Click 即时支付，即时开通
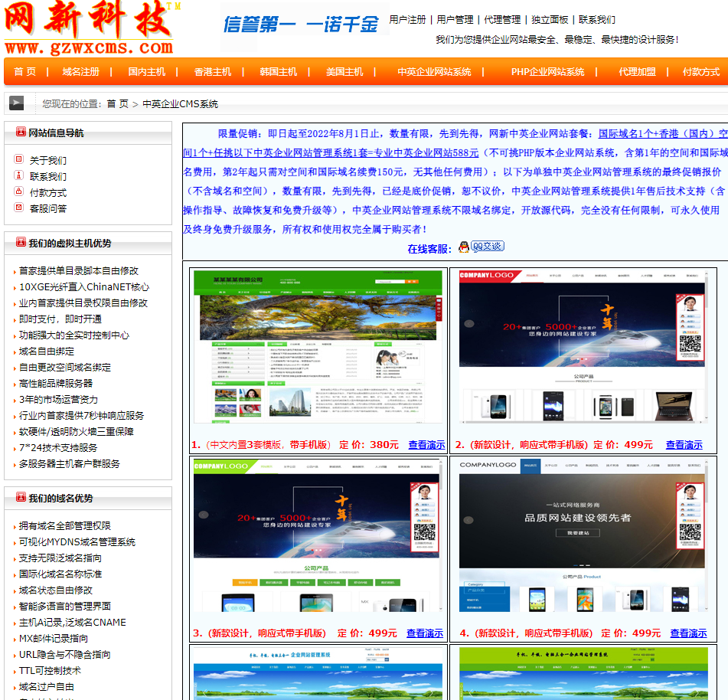This screenshot has height=700, width=728. 60,319
